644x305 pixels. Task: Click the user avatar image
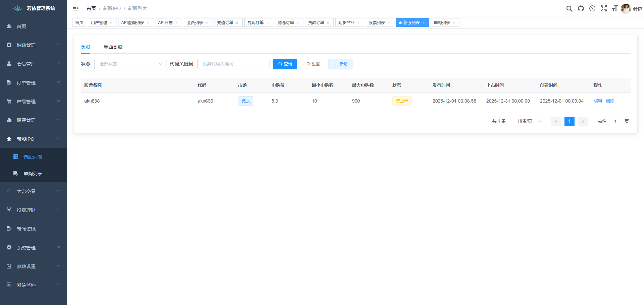pyautogui.click(x=626, y=8)
